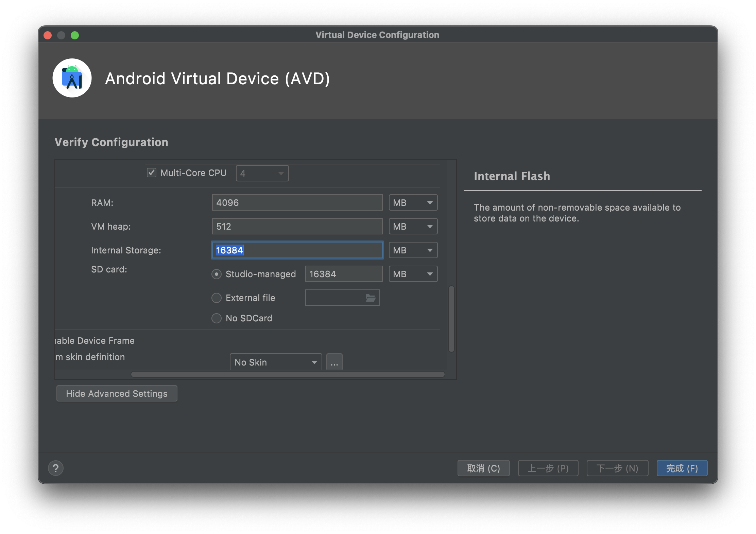Select the External file radio button
The width and height of the screenshot is (756, 534).
click(x=217, y=298)
